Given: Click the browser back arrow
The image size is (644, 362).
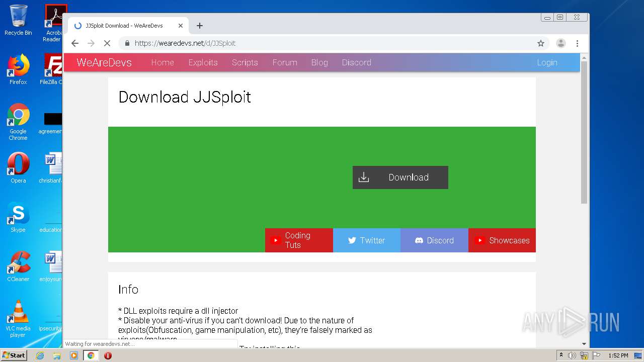Looking at the screenshot, I should (75, 43).
